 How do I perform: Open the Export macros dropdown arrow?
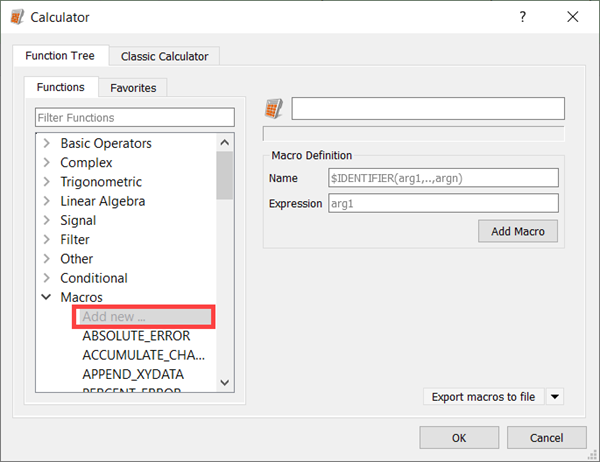click(x=555, y=397)
